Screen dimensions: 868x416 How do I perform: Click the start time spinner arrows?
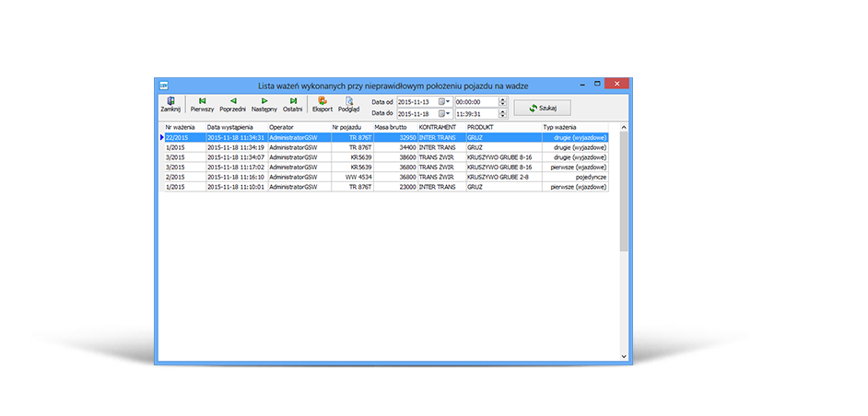click(502, 101)
